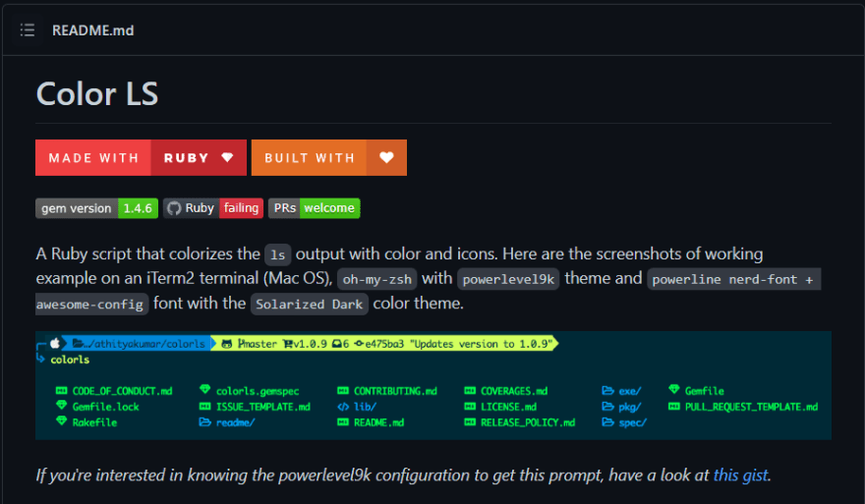This screenshot has width=865, height=504.
Task: Click Gemfile.lock in the screenshot
Action: pyautogui.click(x=105, y=407)
